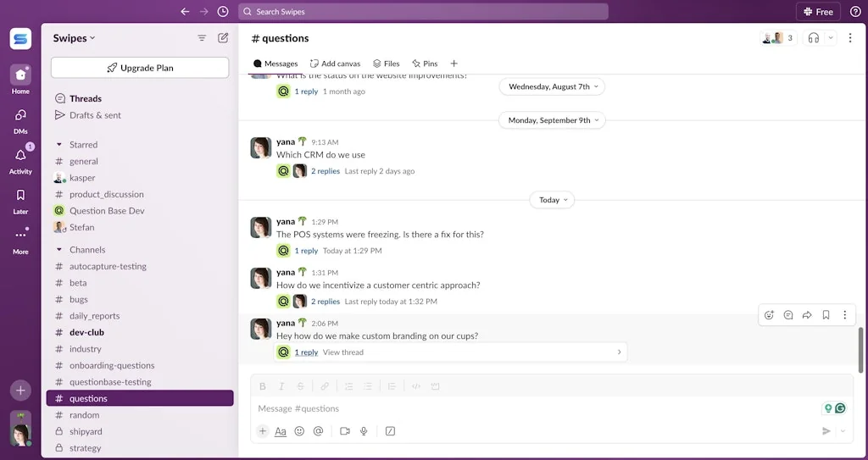Expand thread chevron on cups message

[x=620, y=352]
